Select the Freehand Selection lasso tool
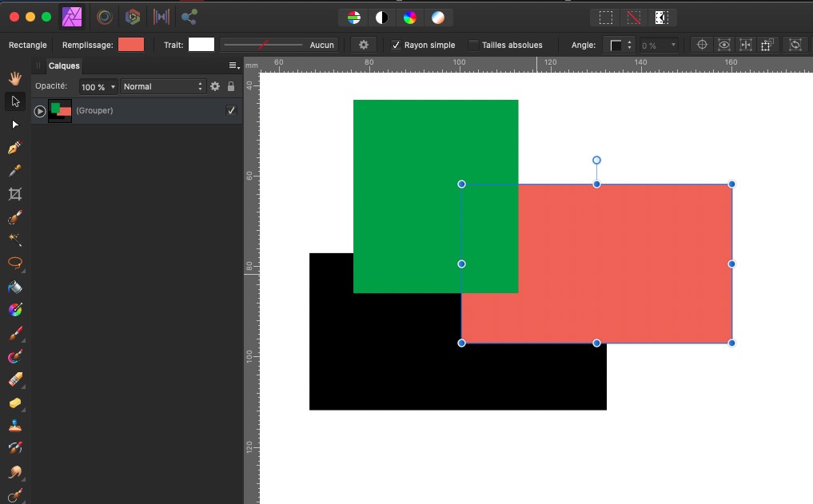 [x=15, y=263]
